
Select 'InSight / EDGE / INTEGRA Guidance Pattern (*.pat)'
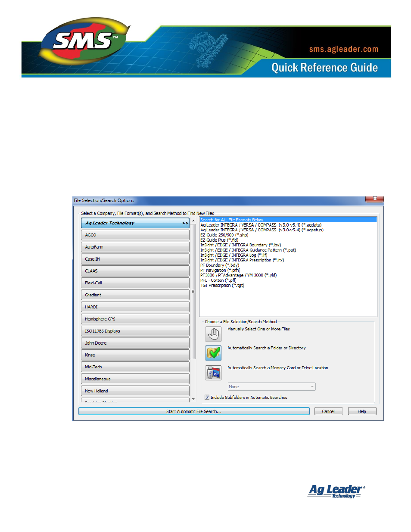(248, 250)
